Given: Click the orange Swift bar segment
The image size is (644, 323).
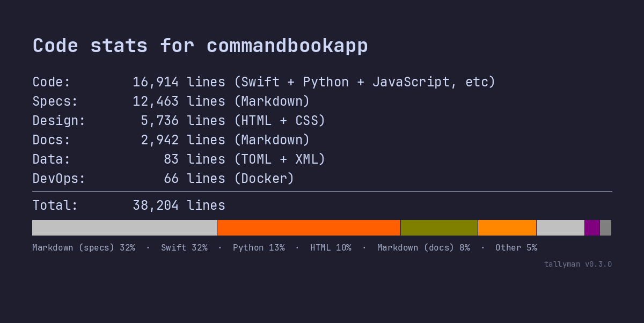Looking at the screenshot, I should pos(309,227).
